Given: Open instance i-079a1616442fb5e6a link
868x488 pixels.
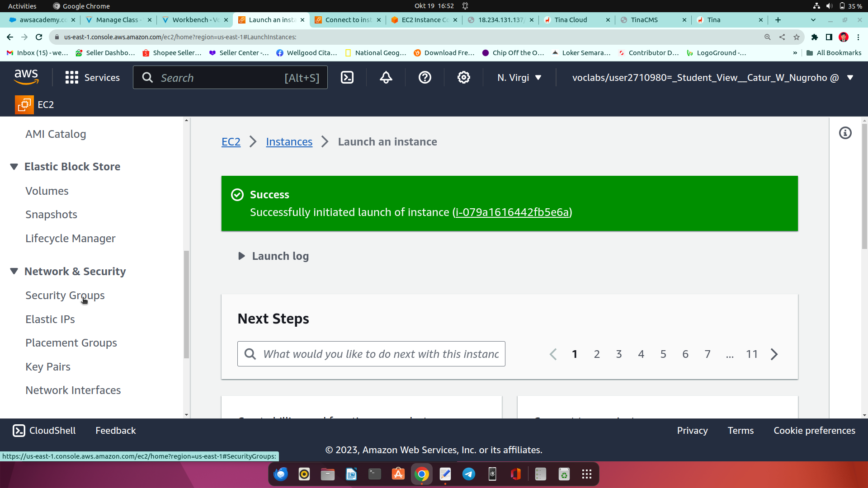Looking at the screenshot, I should pyautogui.click(x=512, y=212).
